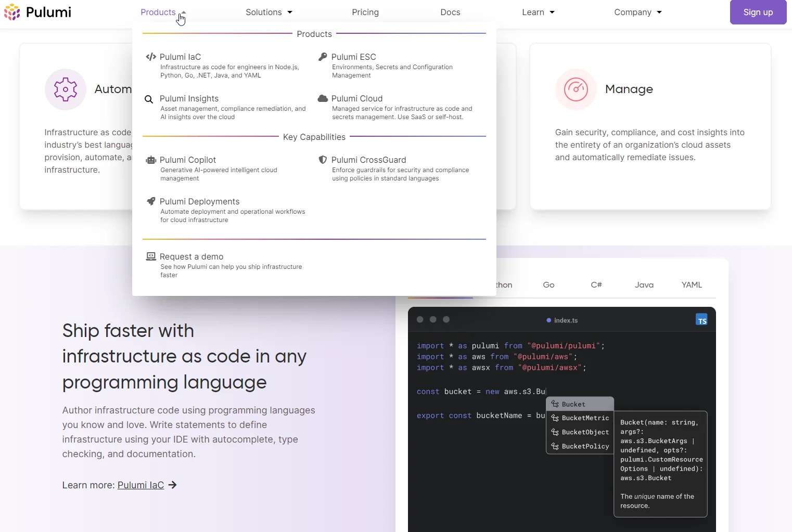Select the C# code tab
The height and width of the screenshot is (532, 792).
coord(596,285)
